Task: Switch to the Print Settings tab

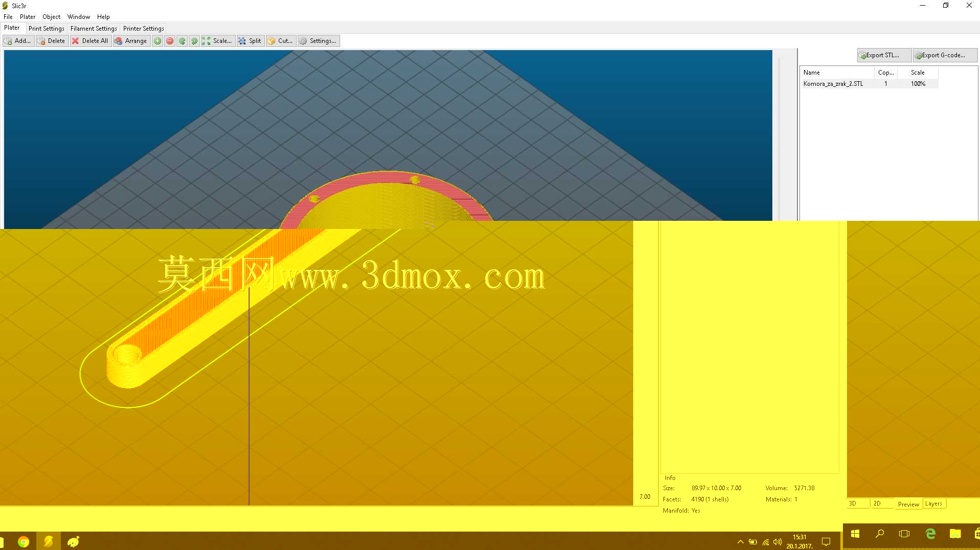Action: [x=47, y=29]
